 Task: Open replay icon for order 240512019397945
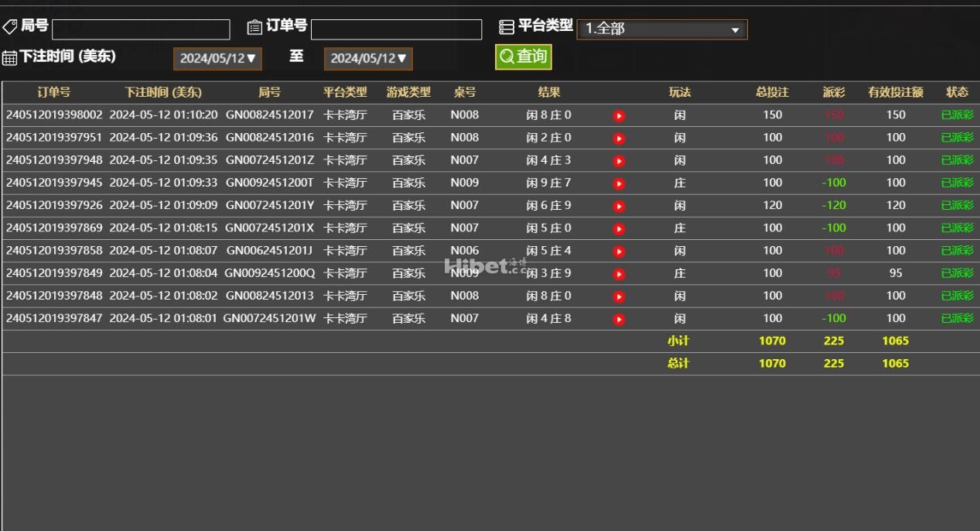[x=619, y=183]
